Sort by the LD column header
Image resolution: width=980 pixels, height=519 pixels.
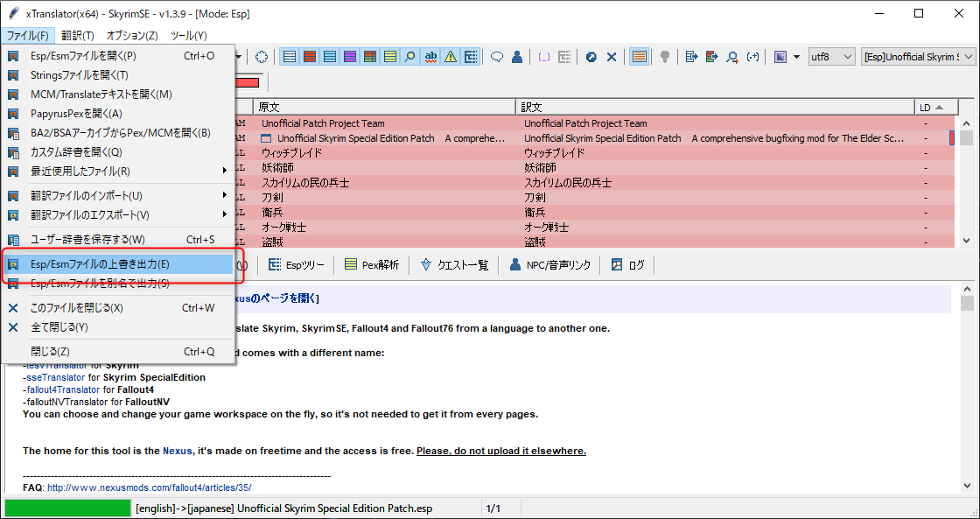935,108
